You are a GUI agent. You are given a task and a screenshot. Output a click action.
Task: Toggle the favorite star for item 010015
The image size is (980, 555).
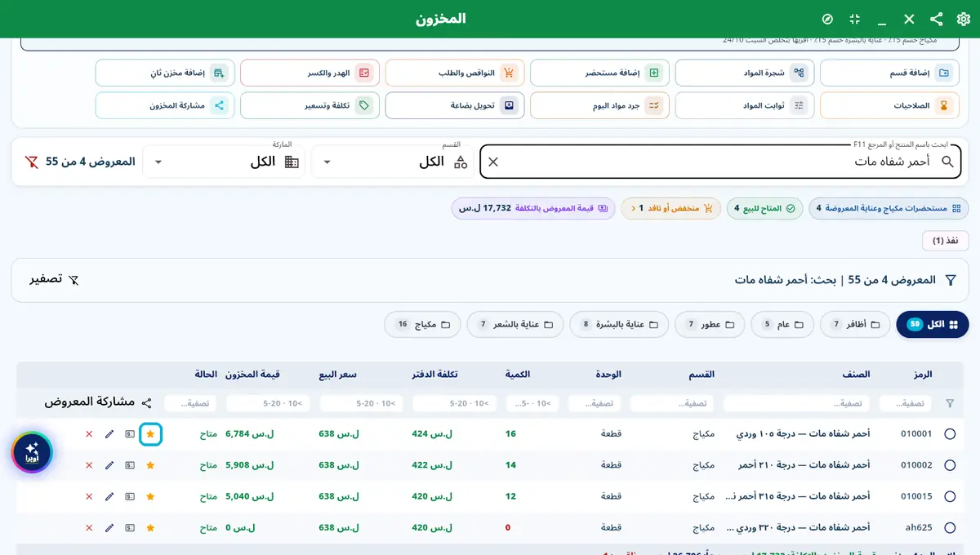click(150, 496)
